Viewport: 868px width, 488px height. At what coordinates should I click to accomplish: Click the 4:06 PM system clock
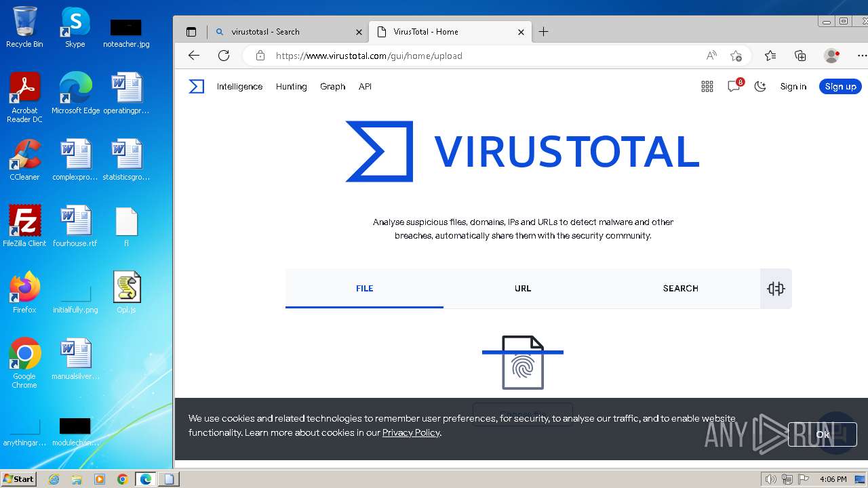833,479
